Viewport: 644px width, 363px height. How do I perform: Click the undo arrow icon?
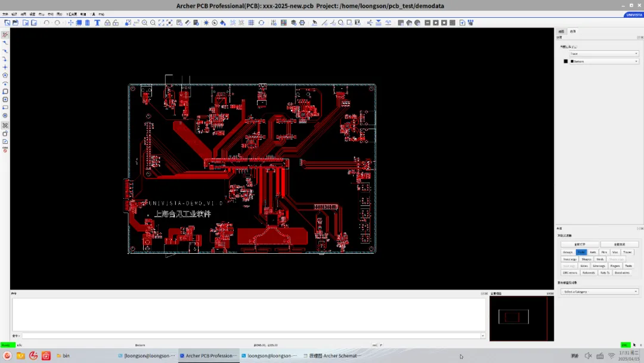[47, 23]
